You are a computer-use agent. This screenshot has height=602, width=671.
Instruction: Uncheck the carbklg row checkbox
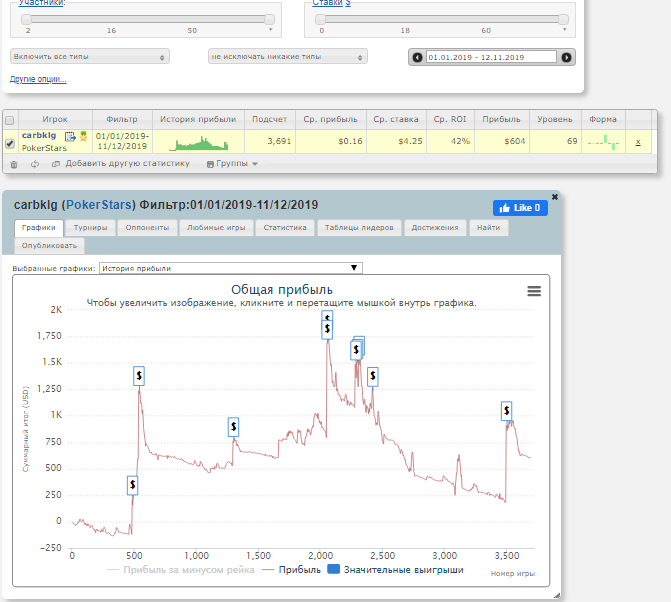(x=9, y=143)
